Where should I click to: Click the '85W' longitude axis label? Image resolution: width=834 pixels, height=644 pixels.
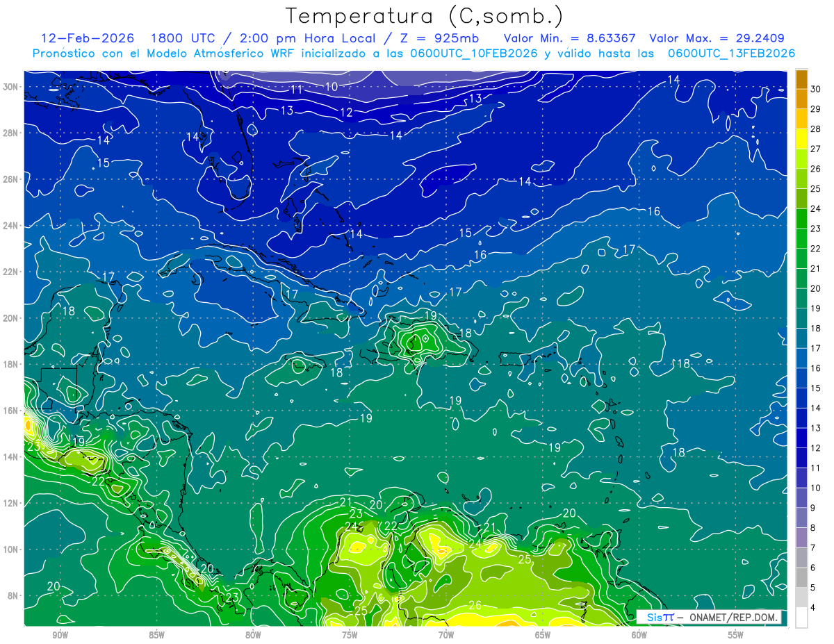click(x=156, y=635)
